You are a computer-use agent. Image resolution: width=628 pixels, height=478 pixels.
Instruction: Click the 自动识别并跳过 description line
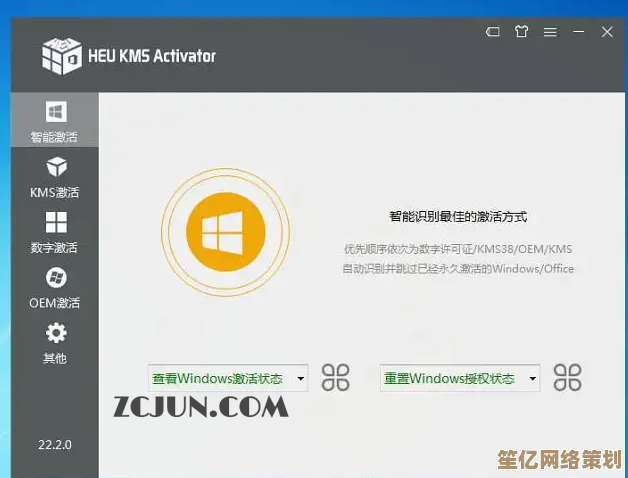457,269
